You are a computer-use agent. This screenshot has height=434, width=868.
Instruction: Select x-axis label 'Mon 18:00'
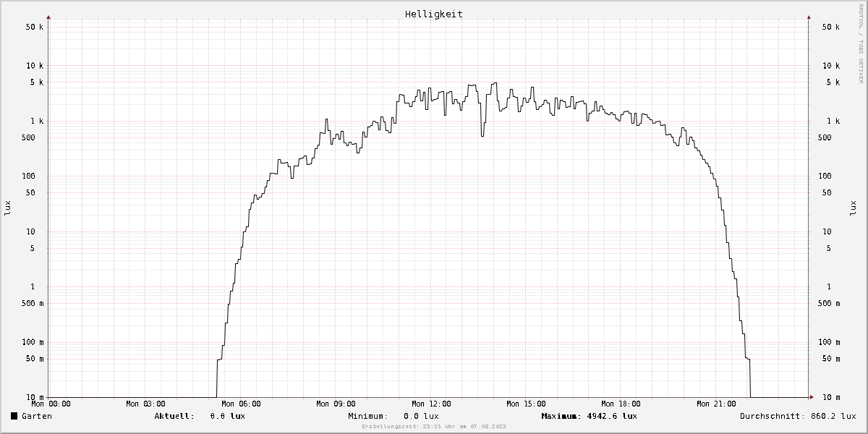coord(621,404)
